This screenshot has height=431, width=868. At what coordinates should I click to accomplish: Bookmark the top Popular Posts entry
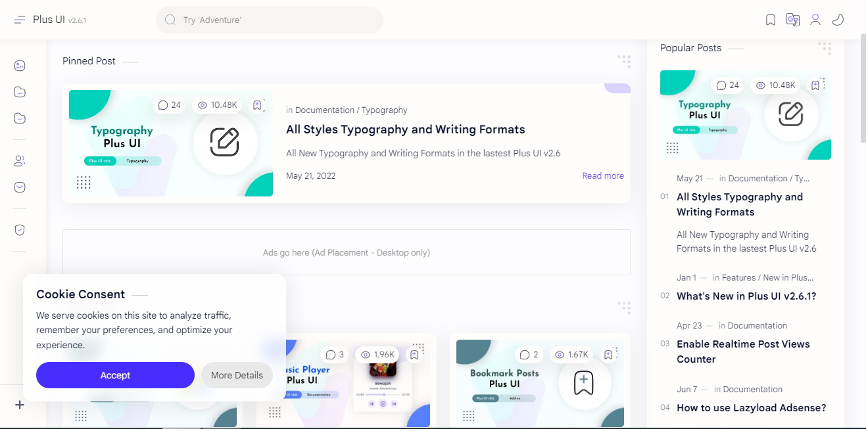815,85
